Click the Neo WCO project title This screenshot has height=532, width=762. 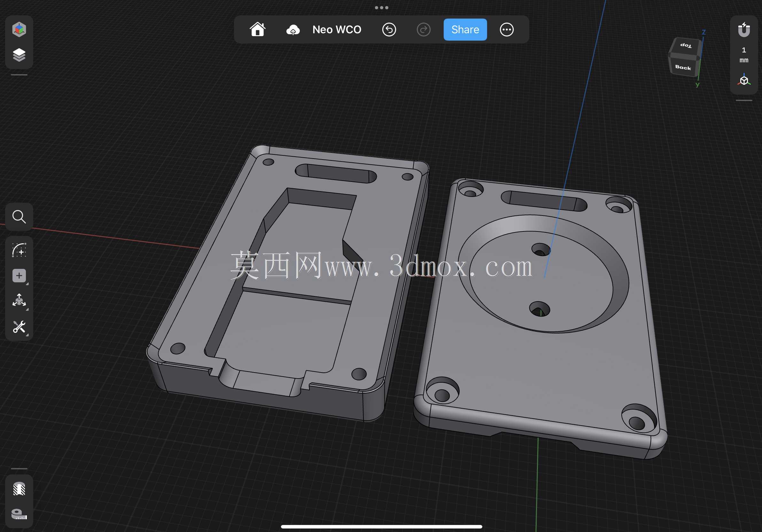click(337, 29)
